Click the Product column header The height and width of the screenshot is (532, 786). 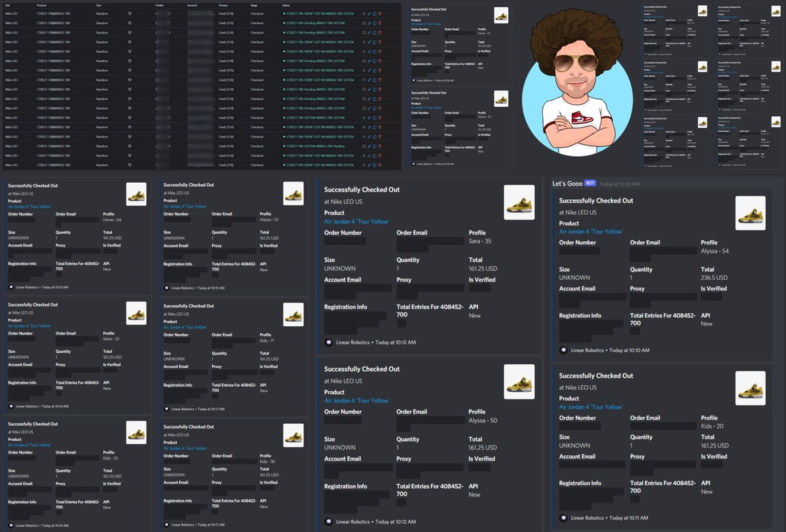click(x=41, y=5)
